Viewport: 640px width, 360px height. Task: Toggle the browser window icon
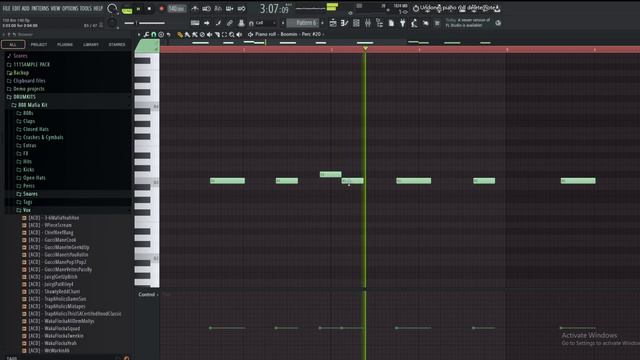[380, 23]
